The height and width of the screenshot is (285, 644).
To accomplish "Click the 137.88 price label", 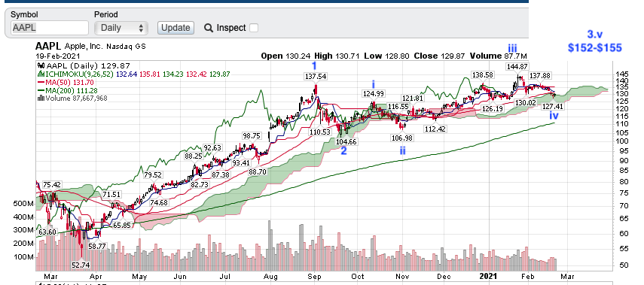I will (539, 76).
